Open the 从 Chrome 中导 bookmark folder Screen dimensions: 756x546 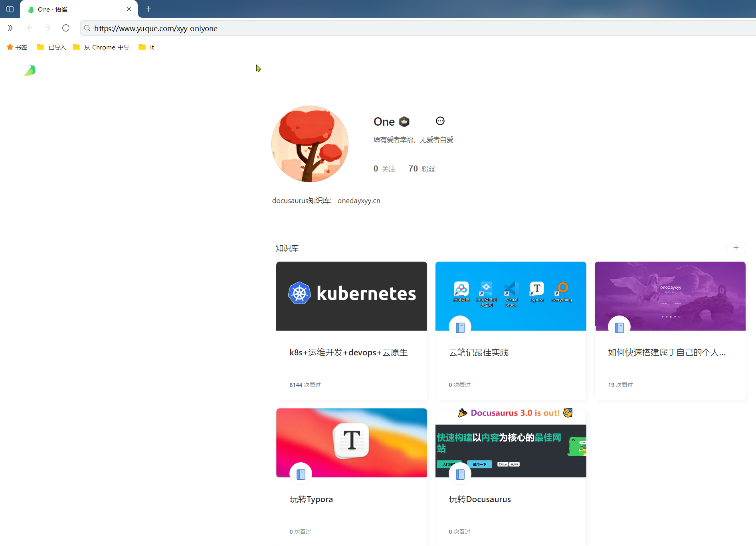pyautogui.click(x=102, y=47)
